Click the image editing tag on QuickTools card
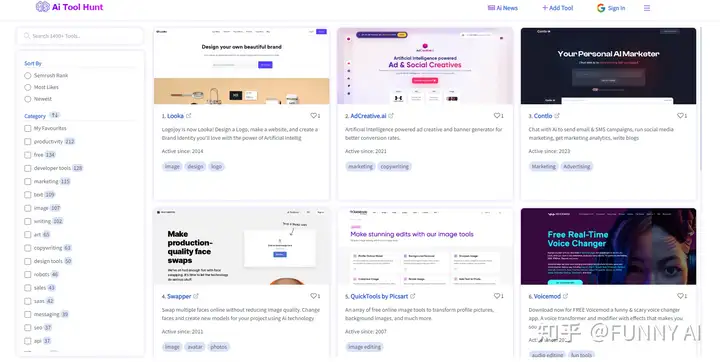 pyautogui.click(x=365, y=347)
